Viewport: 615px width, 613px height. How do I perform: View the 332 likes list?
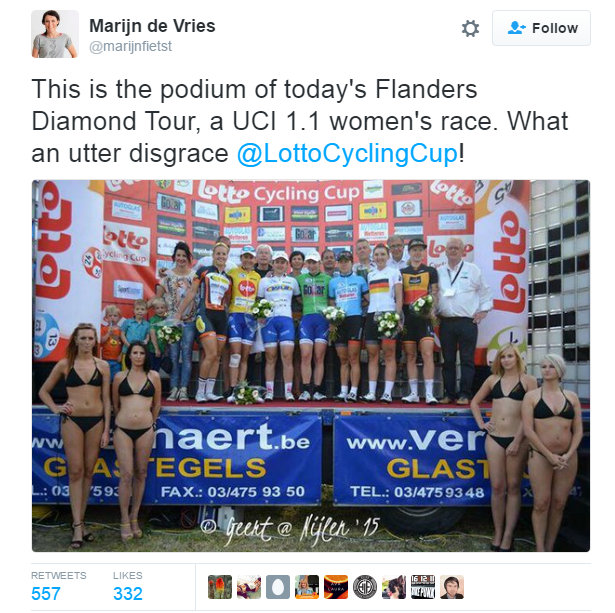tap(128, 593)
